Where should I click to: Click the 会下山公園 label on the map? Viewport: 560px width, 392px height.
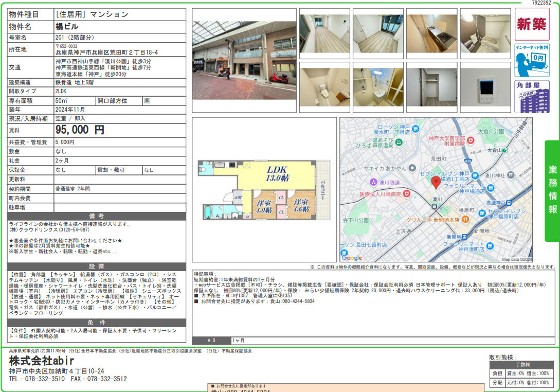tap(356, 220)
